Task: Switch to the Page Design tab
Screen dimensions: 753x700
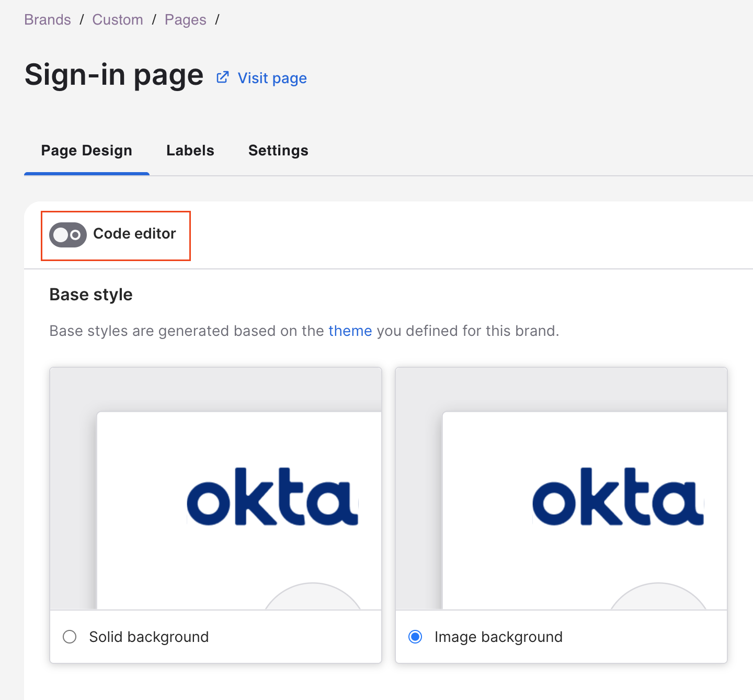Action: tap(87, 151)
